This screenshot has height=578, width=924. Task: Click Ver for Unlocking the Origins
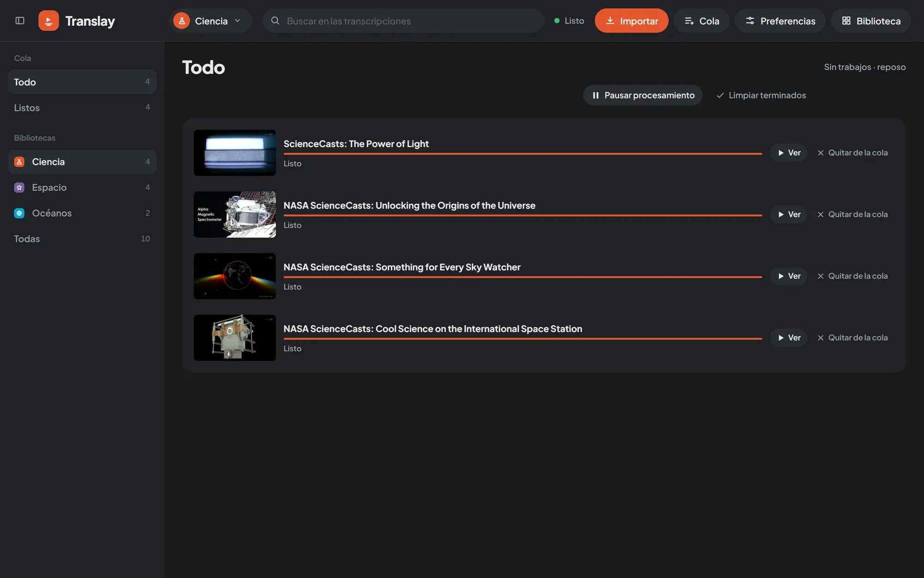[789, 215]
